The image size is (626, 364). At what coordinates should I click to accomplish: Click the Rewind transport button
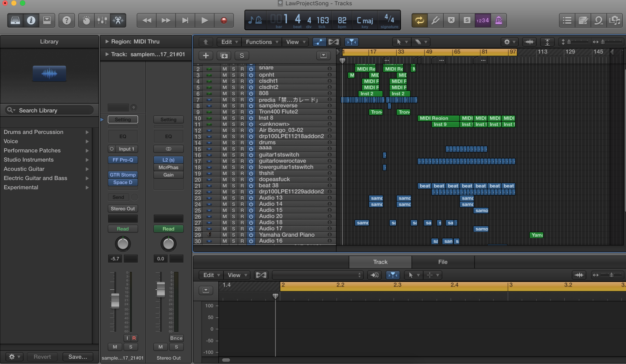pos(147,20)
